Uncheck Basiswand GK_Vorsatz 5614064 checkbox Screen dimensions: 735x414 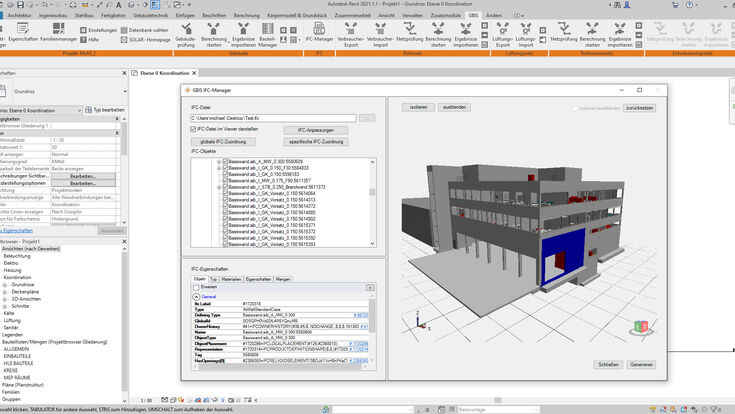[x=225, y=193]
